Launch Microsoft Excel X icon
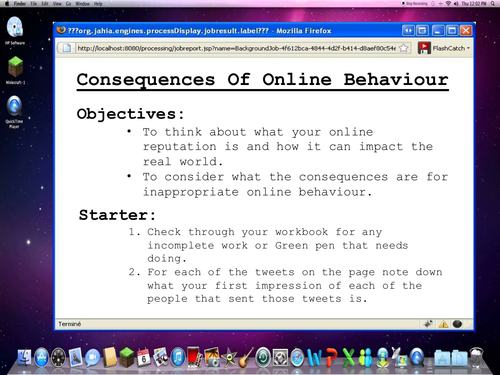Screen dimensions: 500x375 (x=349, y=358)
